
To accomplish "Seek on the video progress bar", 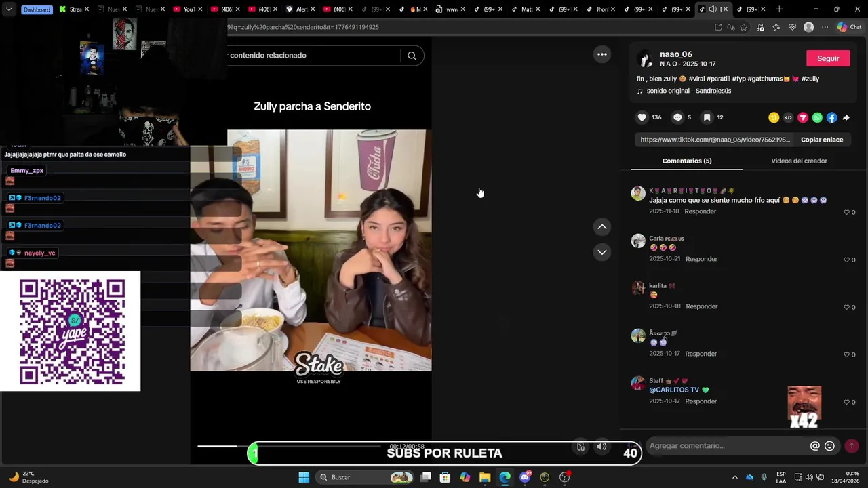I will [x=290, y=446].
